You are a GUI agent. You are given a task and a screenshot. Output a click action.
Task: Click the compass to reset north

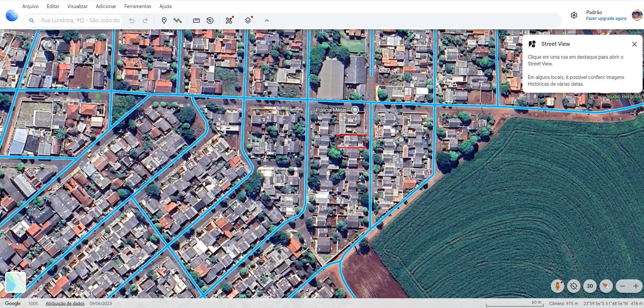[x=606, y=286]
